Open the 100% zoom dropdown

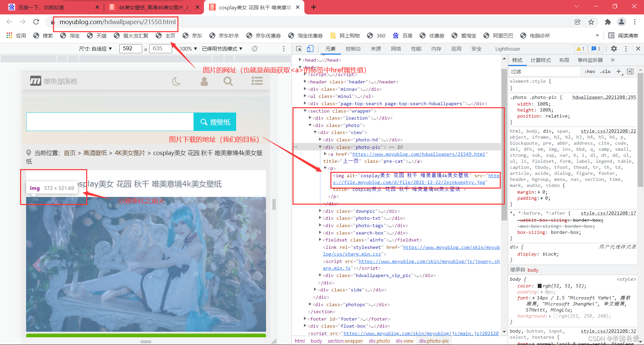188,49
